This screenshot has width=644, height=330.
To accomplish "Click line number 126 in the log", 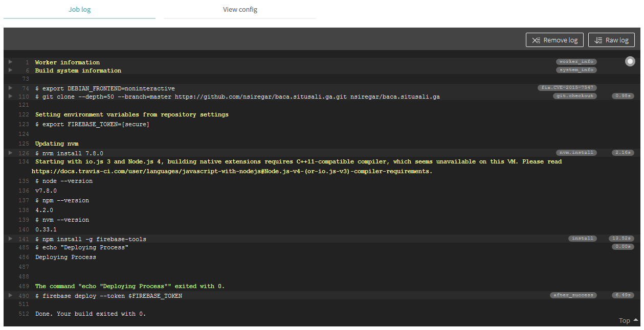I will 24,153.
